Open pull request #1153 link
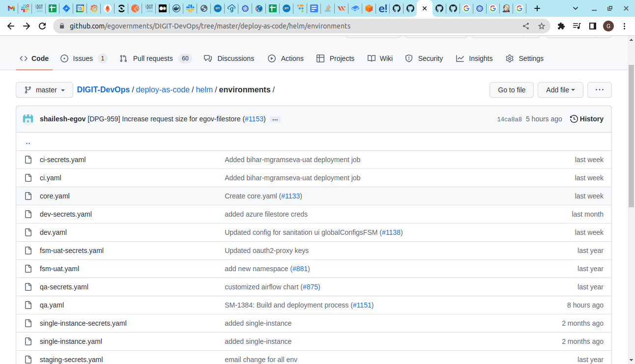The image size is (635, 364). tap(254, 119)
